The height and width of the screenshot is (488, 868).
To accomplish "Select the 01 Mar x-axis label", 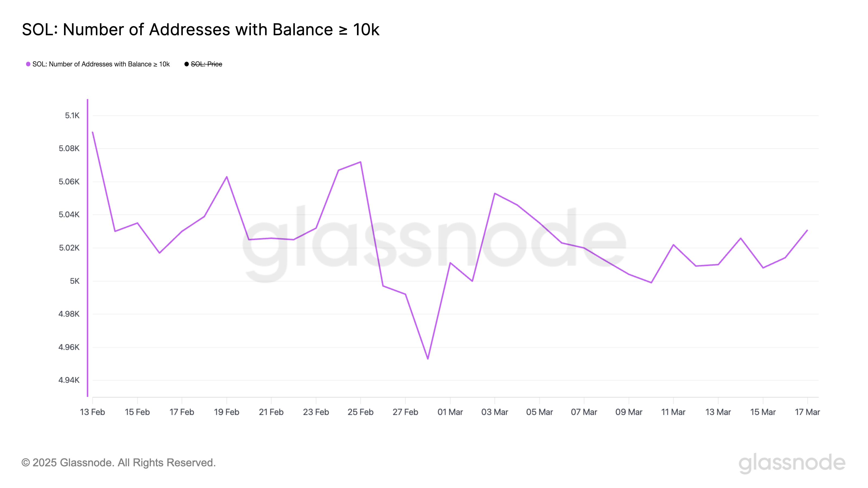I will (x=450, y=412).
